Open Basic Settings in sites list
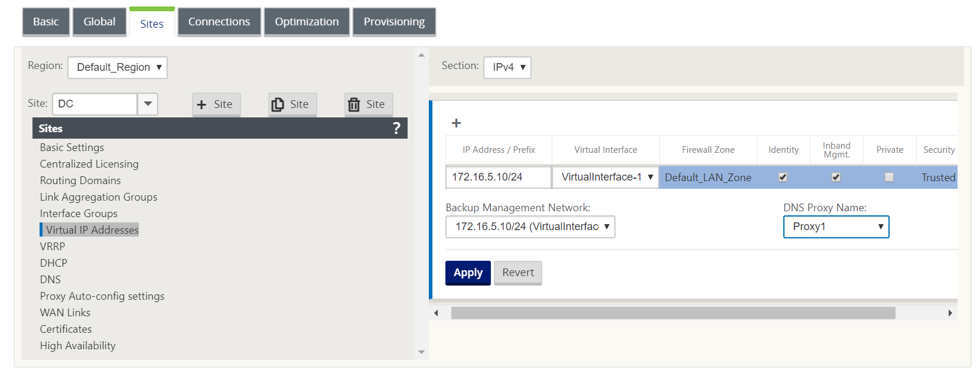 click(72, 147)
